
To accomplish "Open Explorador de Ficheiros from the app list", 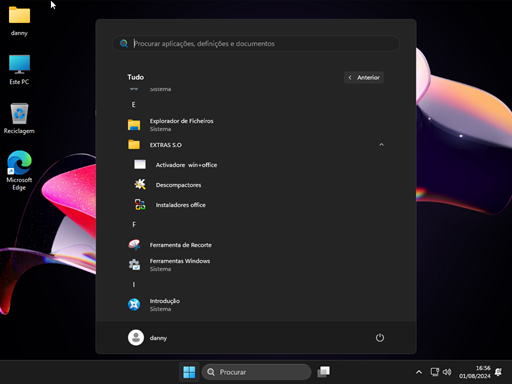I will [256, 125].
